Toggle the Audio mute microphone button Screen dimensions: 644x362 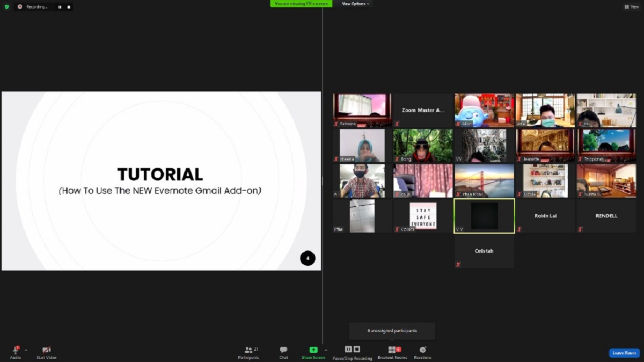16,352
